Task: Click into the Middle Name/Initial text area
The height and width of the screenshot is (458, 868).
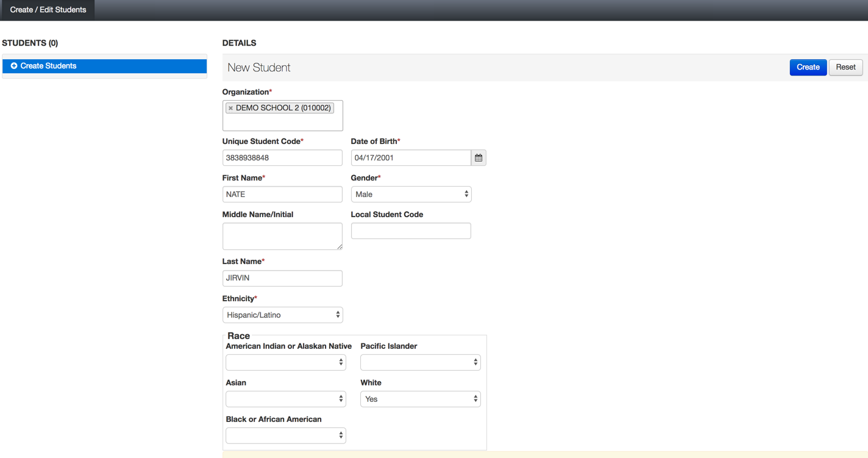Action: tap(282, 236)
